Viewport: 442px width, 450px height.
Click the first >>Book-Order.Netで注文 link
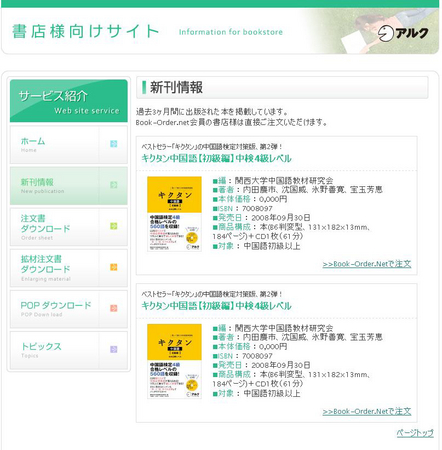(367, 264)
